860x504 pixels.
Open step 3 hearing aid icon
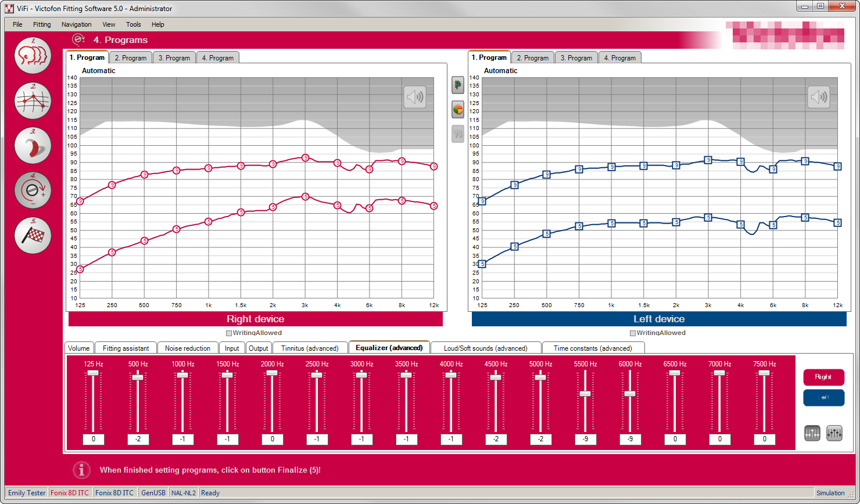click(33, 145)
